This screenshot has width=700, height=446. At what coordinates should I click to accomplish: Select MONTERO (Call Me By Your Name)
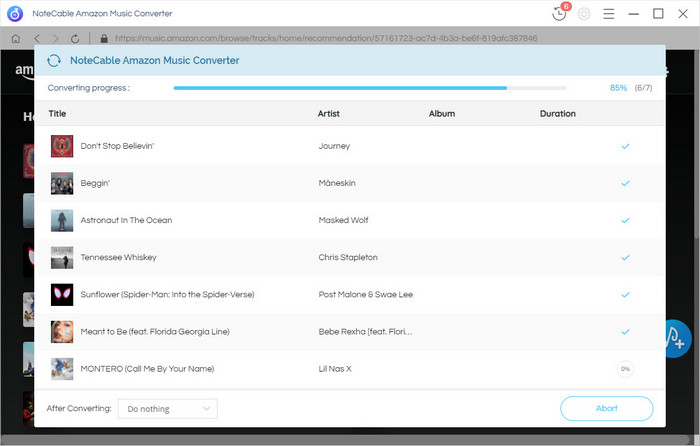147,369
